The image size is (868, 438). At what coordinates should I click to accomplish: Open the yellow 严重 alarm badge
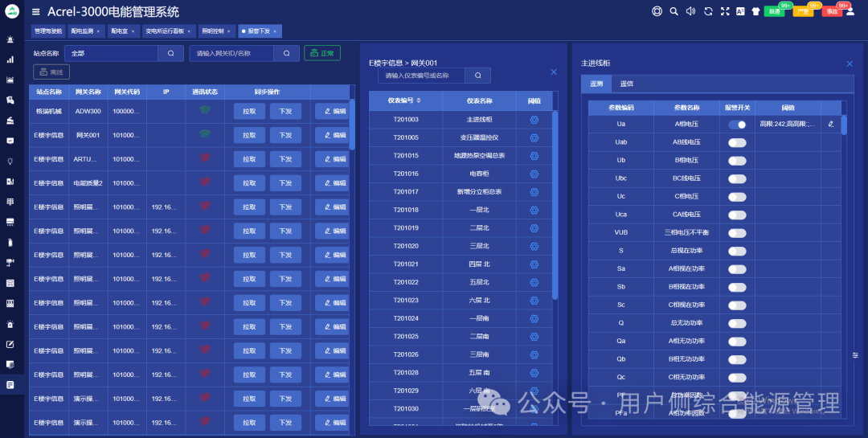803,11
